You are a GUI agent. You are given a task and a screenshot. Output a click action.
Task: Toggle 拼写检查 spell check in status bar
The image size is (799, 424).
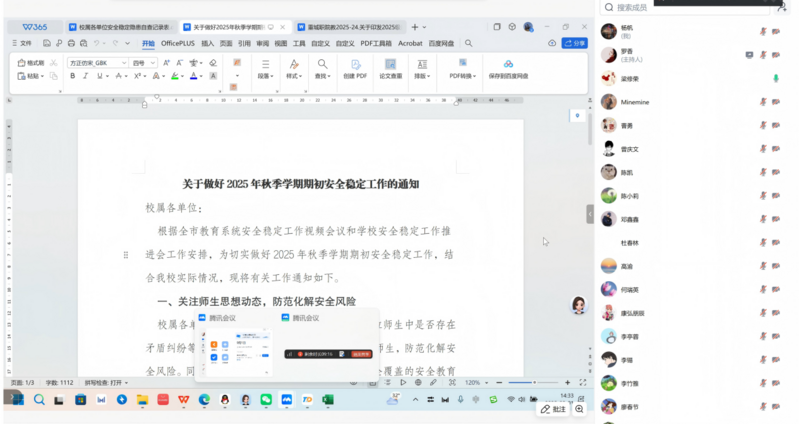(x=106, y=383)
